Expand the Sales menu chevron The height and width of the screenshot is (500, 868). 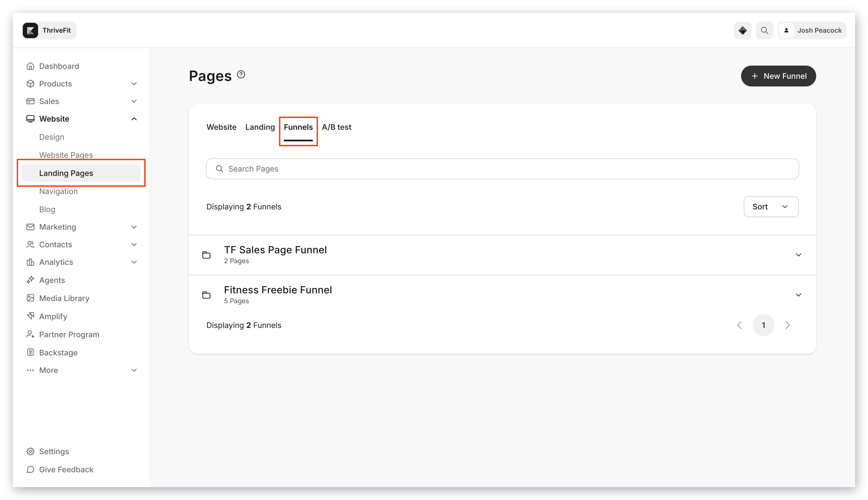(134, 101)
